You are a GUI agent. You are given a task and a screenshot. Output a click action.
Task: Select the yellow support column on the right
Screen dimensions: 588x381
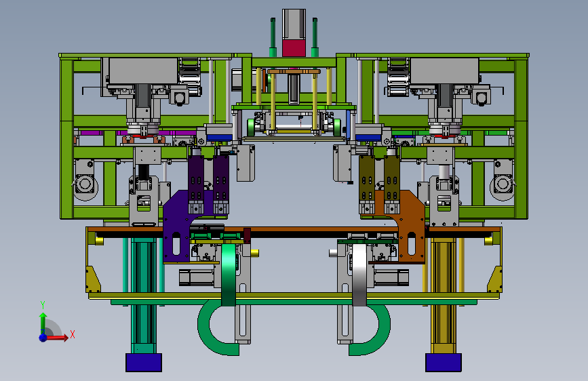[x=444, y=296]
